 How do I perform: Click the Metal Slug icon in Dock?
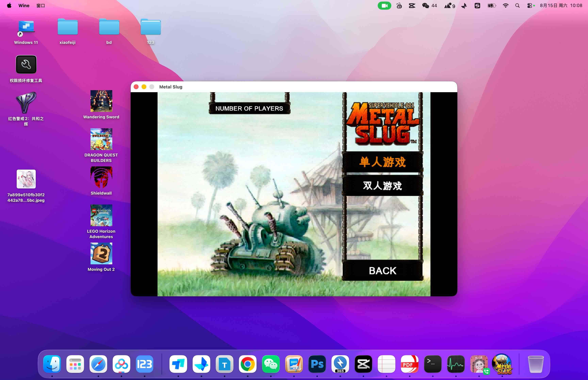tap(502, 364)
